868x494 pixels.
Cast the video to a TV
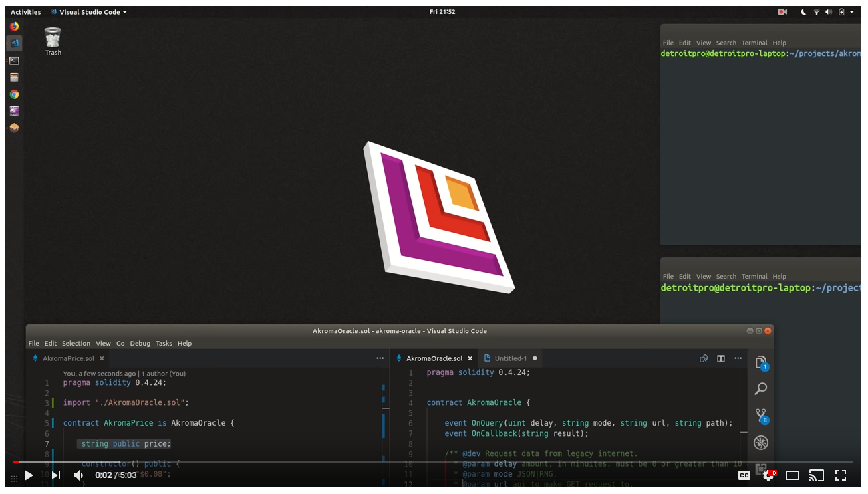click(816, 475)
